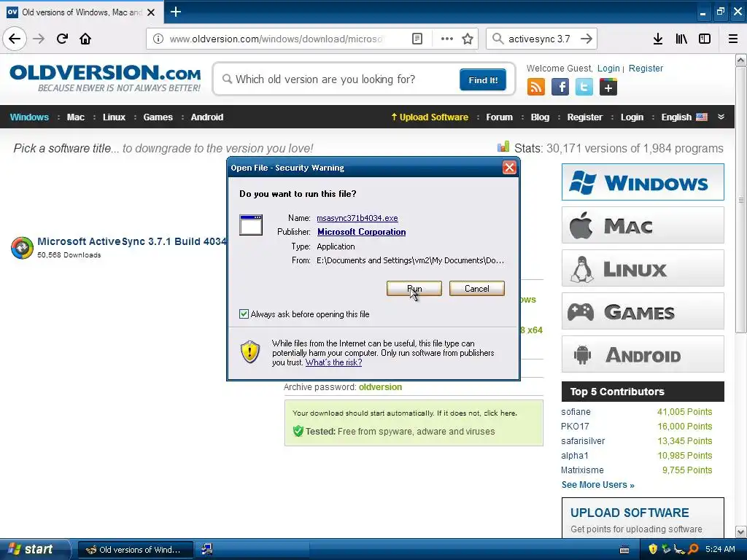
Task: Click the WINDOWS platform banner
Action: [643, 182]
